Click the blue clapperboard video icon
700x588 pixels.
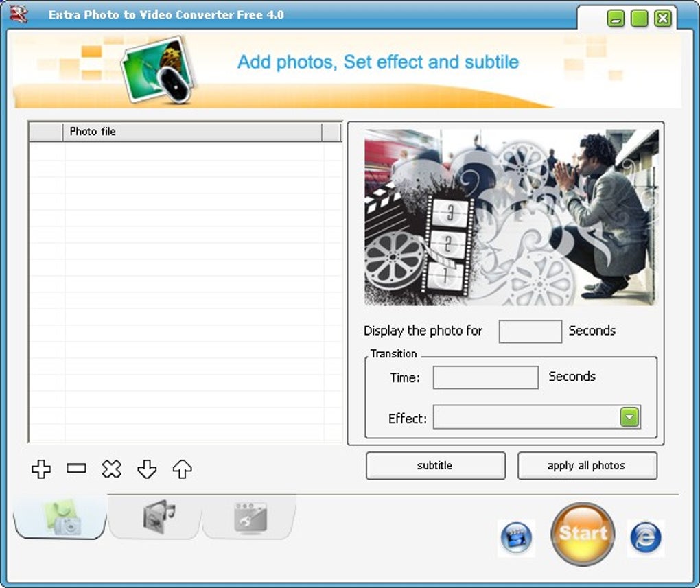[x=517, y=537]
